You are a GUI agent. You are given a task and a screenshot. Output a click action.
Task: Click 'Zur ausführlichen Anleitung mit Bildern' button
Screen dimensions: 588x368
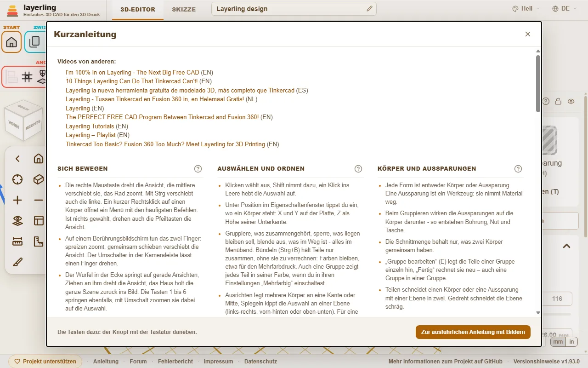point(473,332)
